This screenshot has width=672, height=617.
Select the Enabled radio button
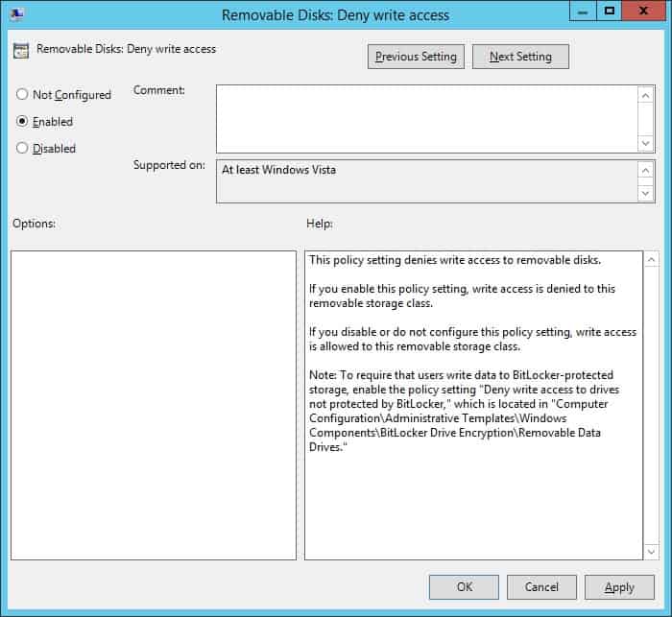tap(22, 122)
